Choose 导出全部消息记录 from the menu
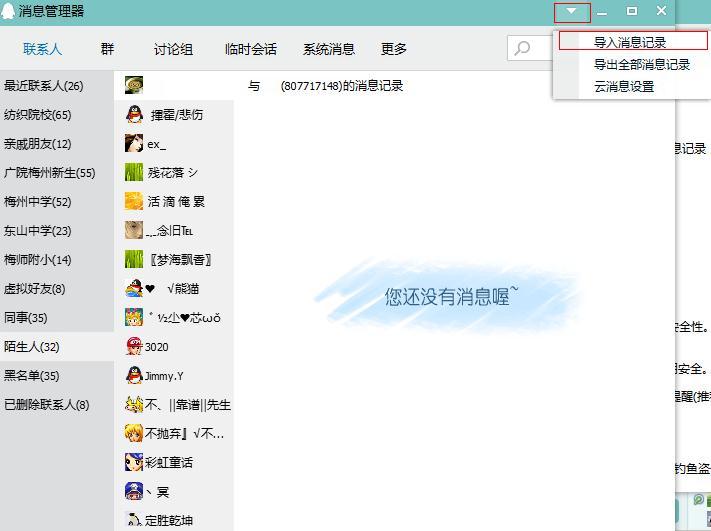Screen dimensions: 711x531 pos(642,64)
